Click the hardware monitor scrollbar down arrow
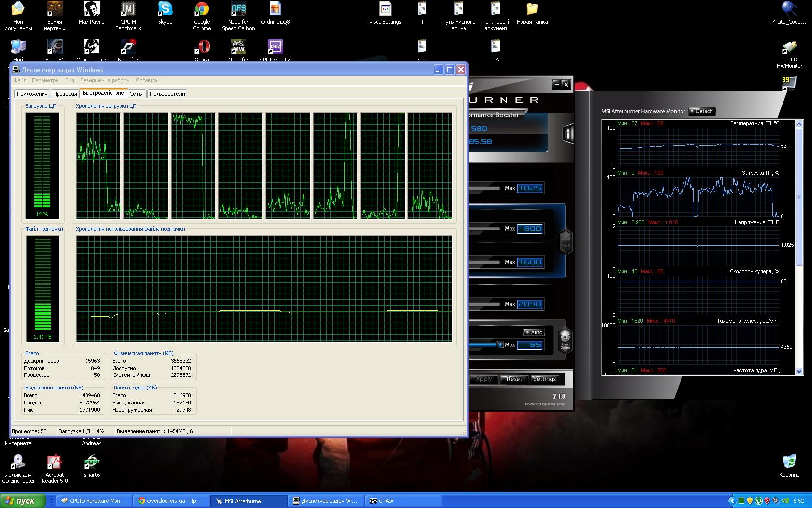Screen dimensions: 812x508 coord(799,372)
